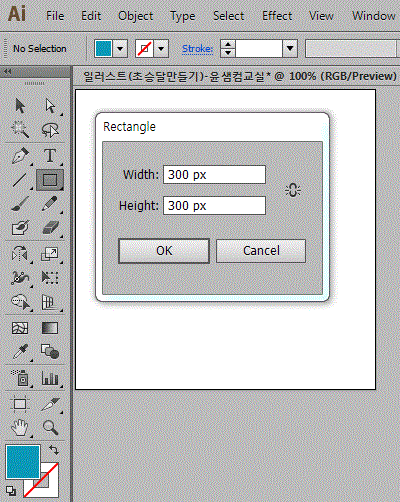Open the Type menu

(183, 16)
